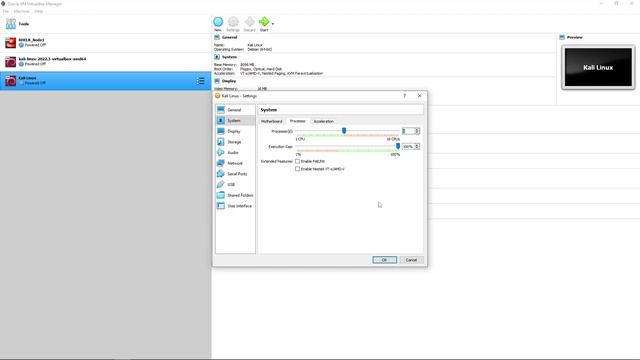Image resolution: width=640 pixels, height=360 pixels.
Task: Click the Execution Cap slider handle
Action: [x=398, y=146]
